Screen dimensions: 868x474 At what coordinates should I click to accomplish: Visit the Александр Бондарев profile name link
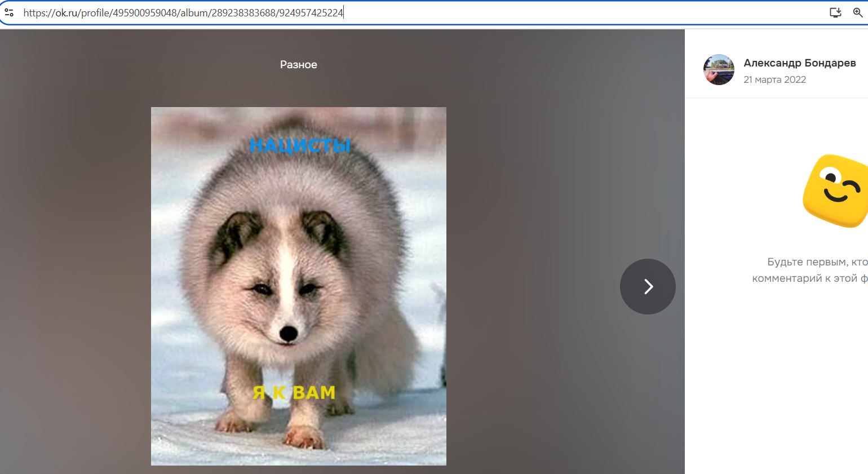click(x=799, y=63)
